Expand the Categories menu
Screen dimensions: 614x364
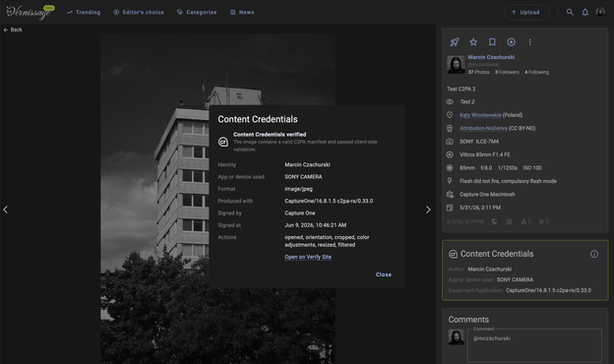pyautogui.click(x=197, y=12)
